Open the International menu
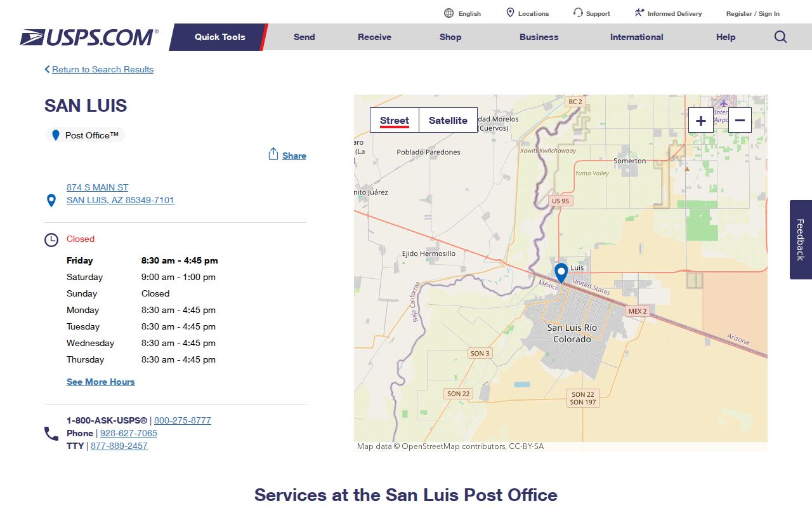 637,37
